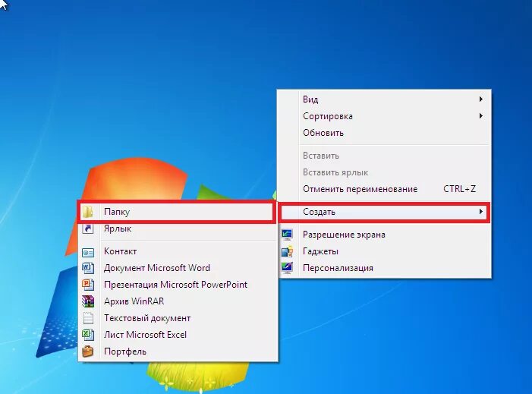Open the Сортировка menu entry
Viewport: 532px width, 394px height.
[384, 116]
